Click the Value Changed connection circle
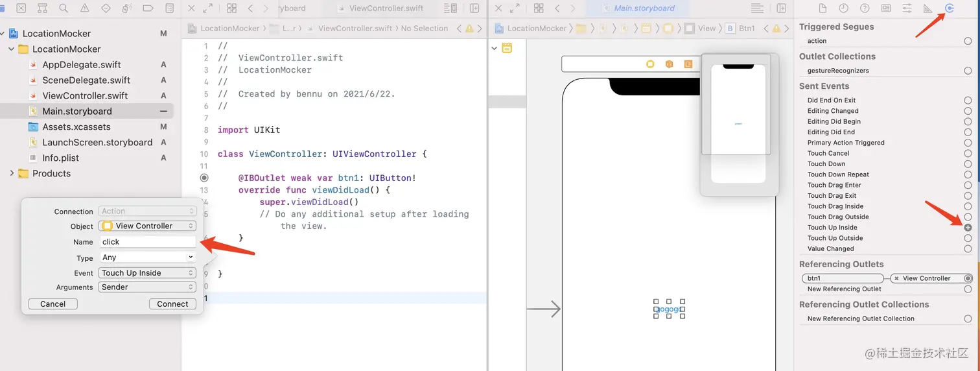 [968, 249]
